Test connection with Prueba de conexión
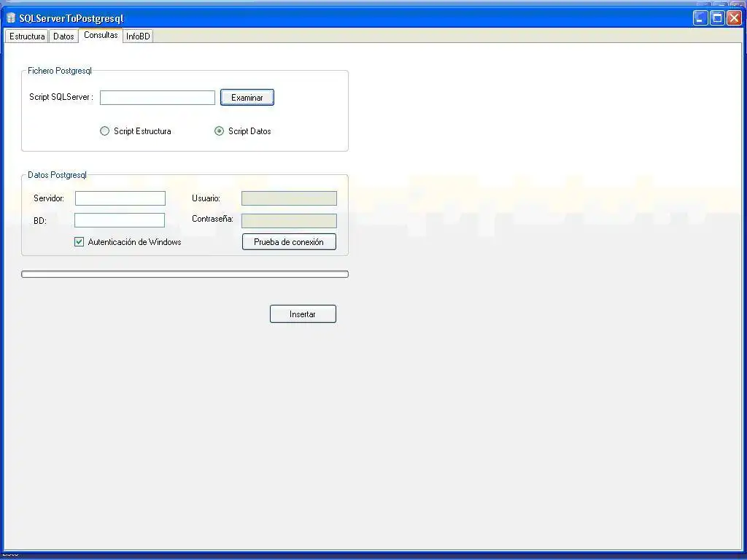The image size is (747, 560). [x=289, y=242]
